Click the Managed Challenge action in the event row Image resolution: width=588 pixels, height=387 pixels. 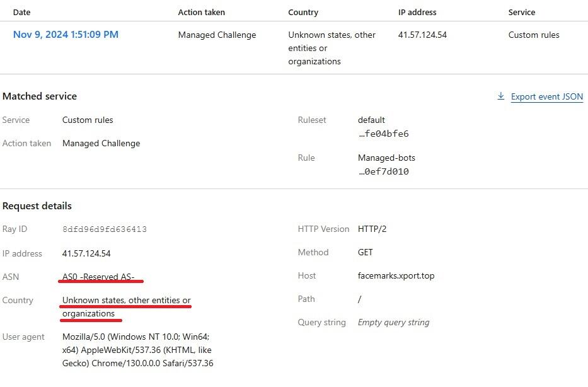pos(217,35)
